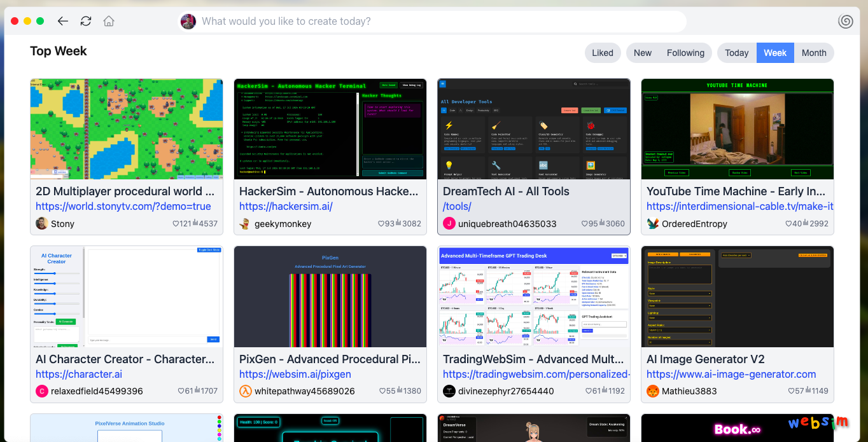Click the back arrow in the toolbar

point(62,21)
